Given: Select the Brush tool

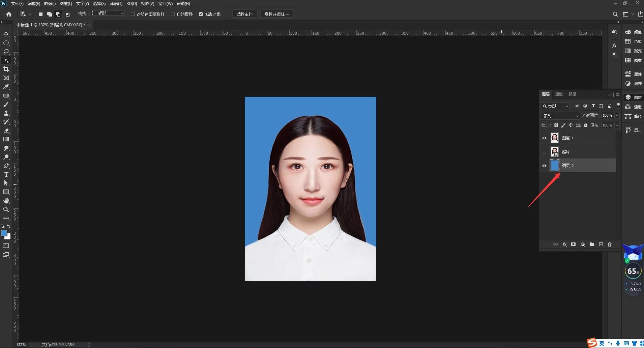Looking at the screenshot, I should click(6, 105).
